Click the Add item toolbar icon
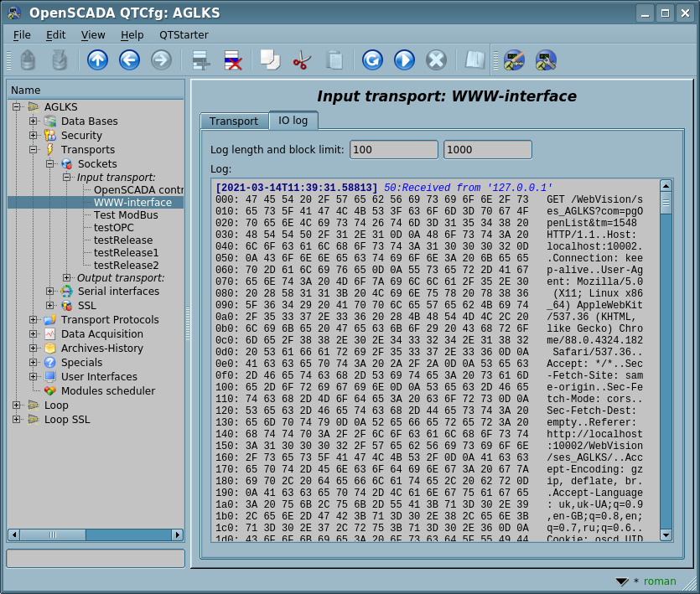This screenshot has width=700, height=594. (x=201, y=60)
